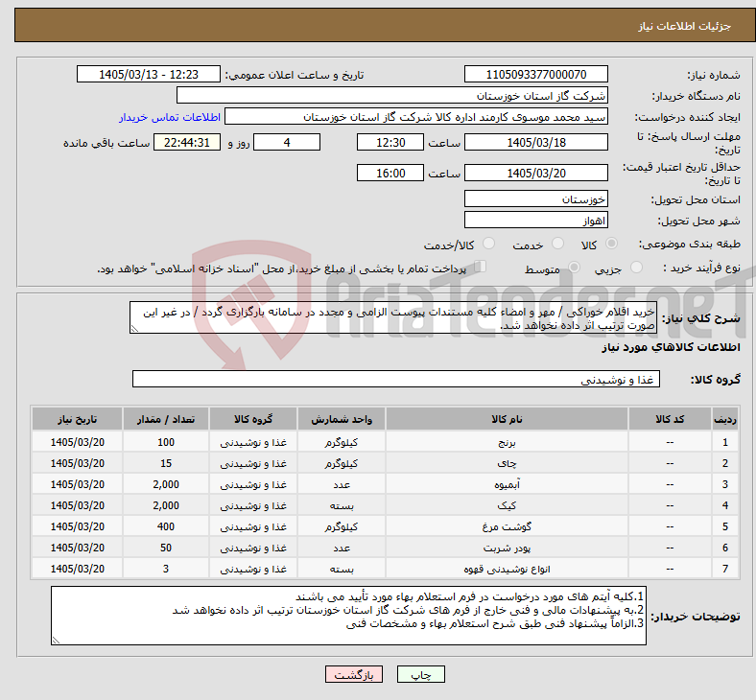Select the جزیی purchase type radio
This screenshot has width=756, height=700.
[x=636, y=267]
